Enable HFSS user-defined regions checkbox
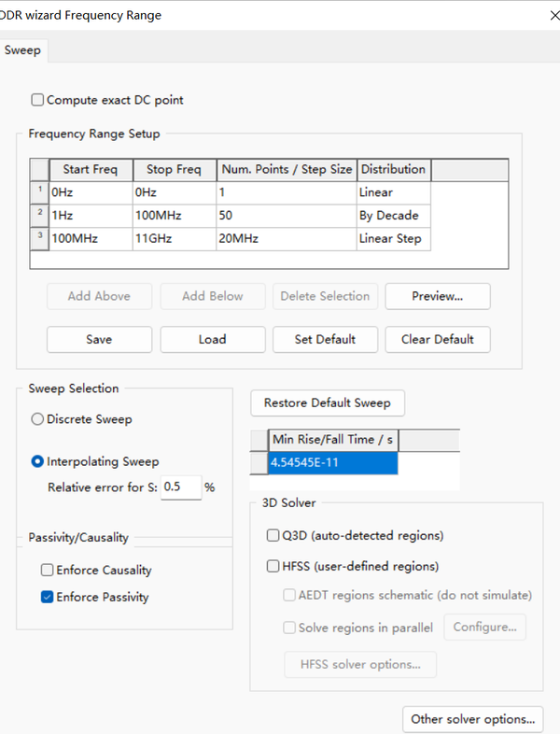The width and height of the screenshot is (560, 734). [x=273, y=566]
